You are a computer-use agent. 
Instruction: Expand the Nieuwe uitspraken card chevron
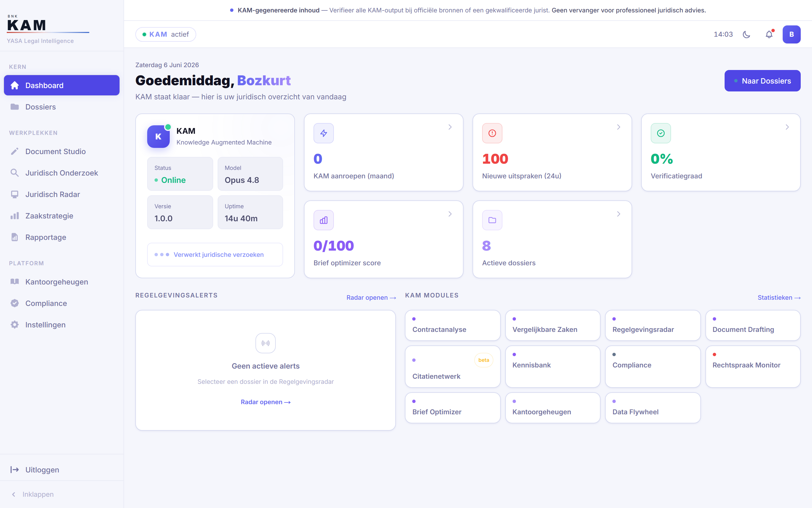pos(618,127)
